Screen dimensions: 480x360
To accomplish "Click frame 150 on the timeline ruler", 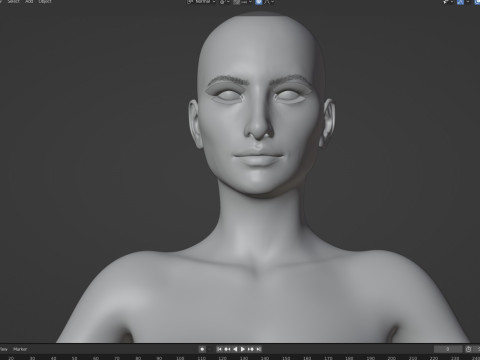I will tap(286, 358).
